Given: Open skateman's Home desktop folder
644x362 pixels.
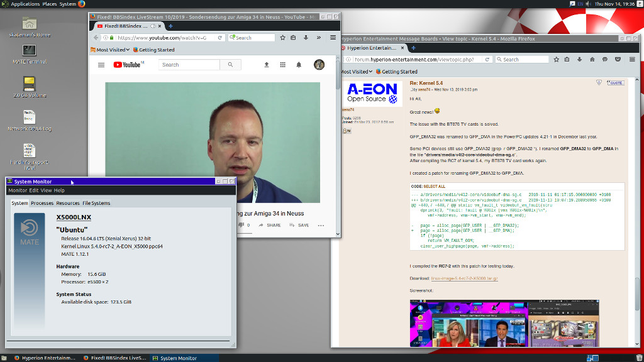Looking at the screenshot, I should [30, 27].
